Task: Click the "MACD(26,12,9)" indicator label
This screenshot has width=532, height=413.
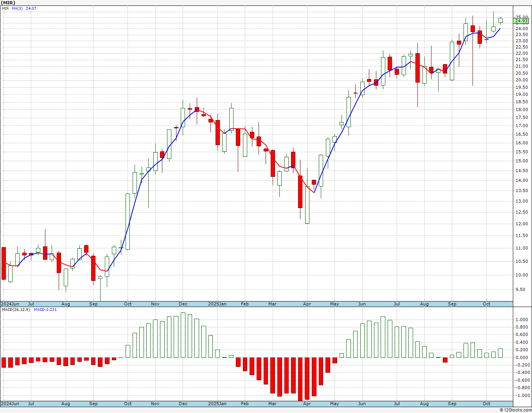Action: coord(16,310)
